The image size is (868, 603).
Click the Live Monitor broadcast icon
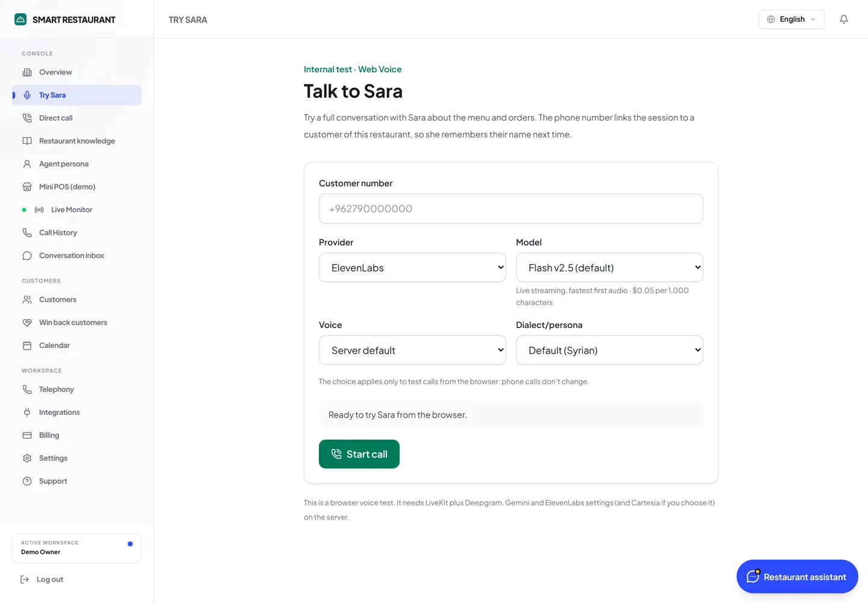pos(39,210)
